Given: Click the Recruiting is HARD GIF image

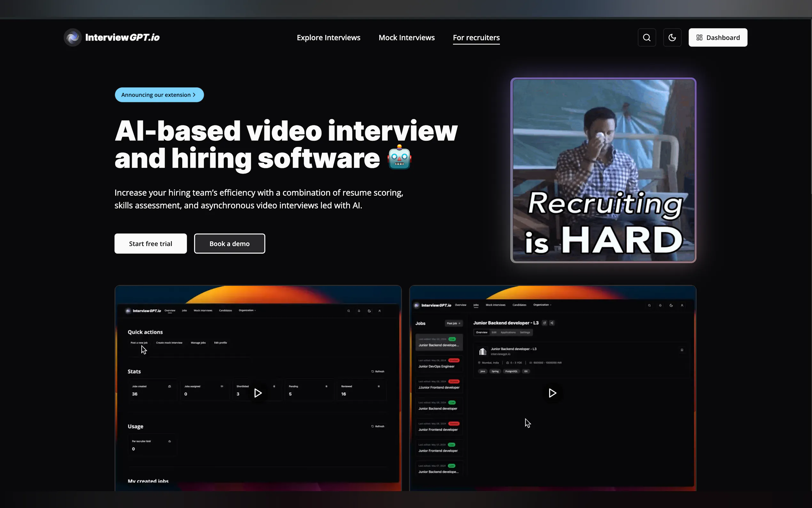Looking at the screenshot, I should [603, 170].
